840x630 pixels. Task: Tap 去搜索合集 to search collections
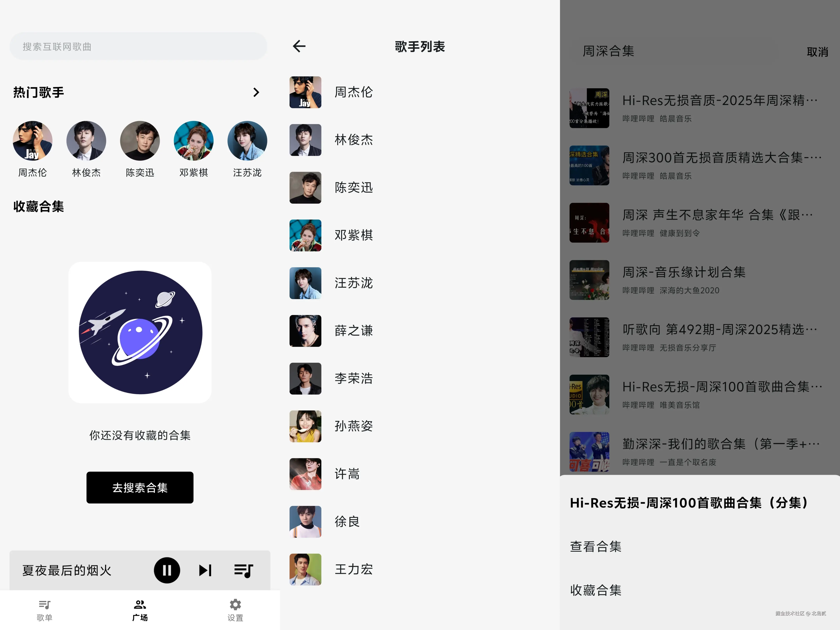coord(140,488)
